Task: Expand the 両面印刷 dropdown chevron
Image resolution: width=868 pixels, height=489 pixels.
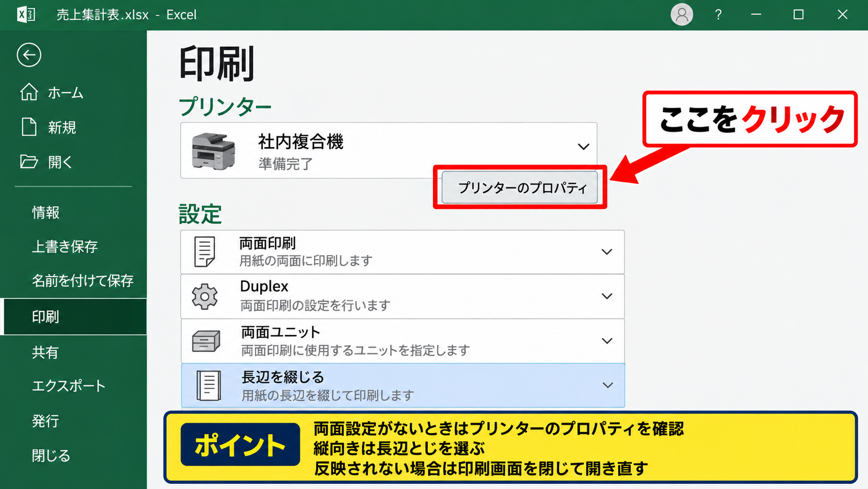Action: pyautogui.click(x=607, y=252)
